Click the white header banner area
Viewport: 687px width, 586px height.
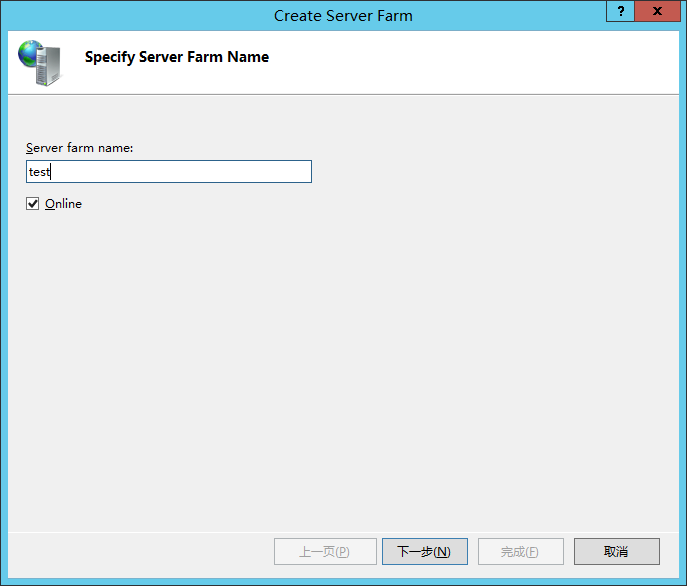[450, 60]
